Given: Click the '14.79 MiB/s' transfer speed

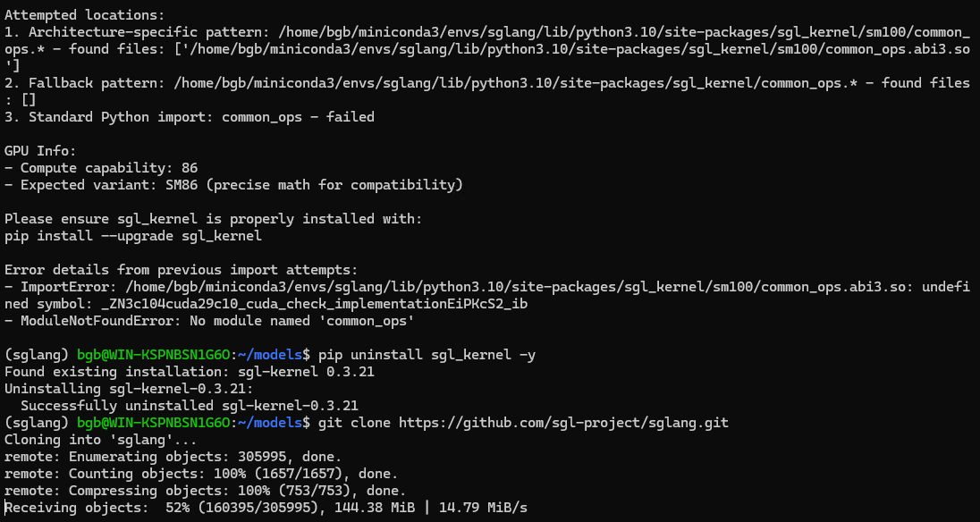Looking at the screenshot, I should (x=487, y=508).
